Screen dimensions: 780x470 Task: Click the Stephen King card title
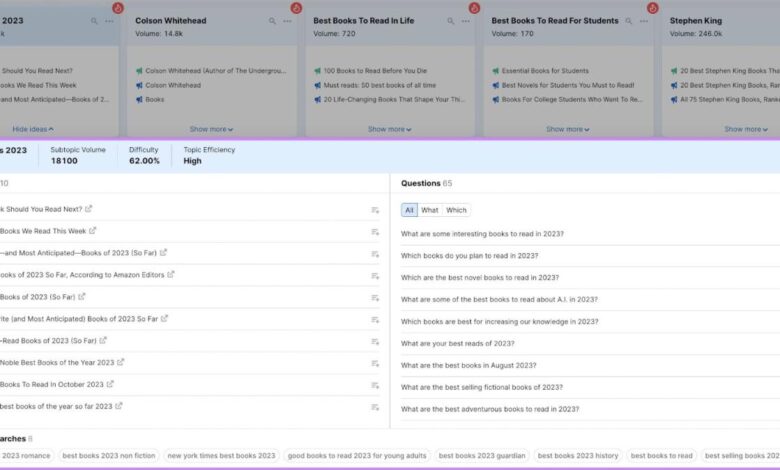tap(695, 21)
